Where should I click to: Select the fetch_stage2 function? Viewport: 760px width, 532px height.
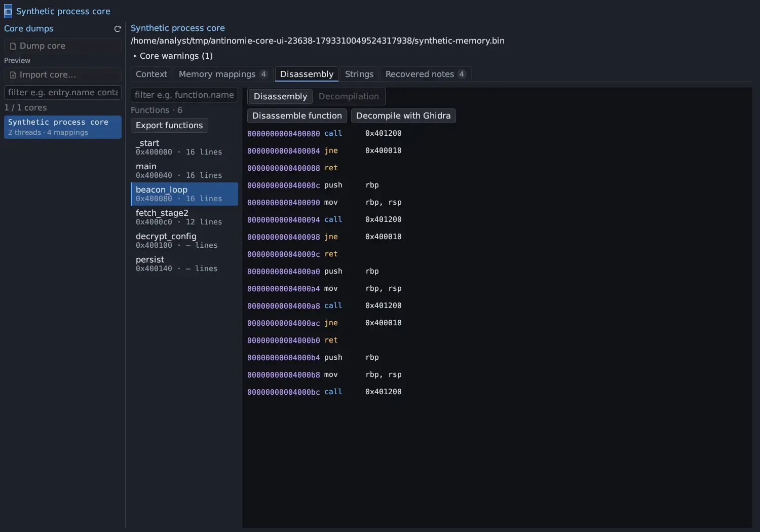(x=184, y=217)
